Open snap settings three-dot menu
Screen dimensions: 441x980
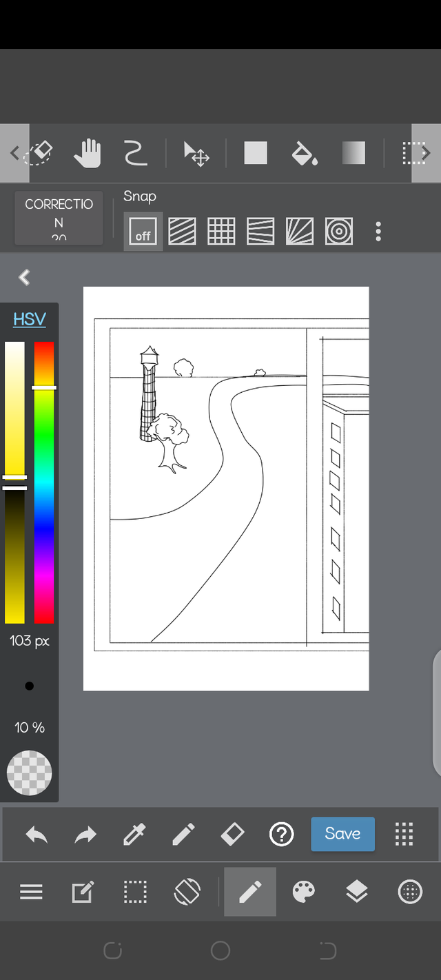pos(378,232)
